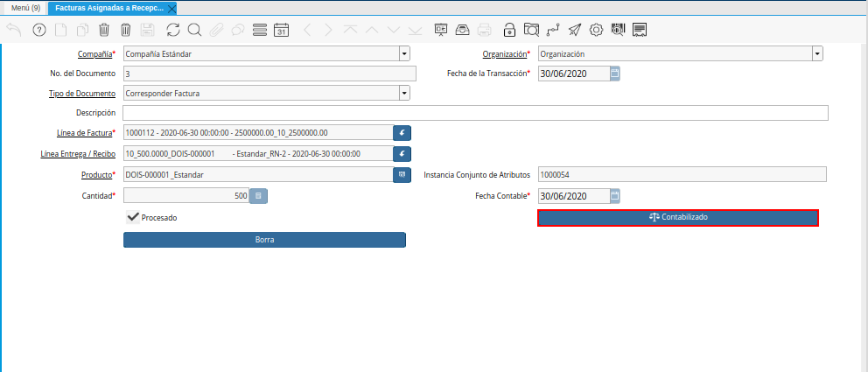Click the Undo changes arrow icon
Screen dimensions: 868x372
(x=14, y=30)
